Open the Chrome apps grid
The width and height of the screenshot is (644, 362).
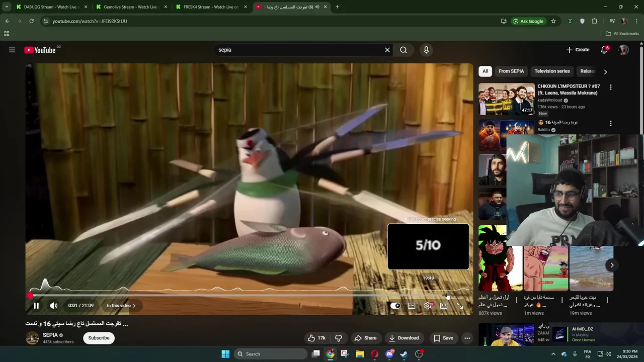(x=7, y=34)
